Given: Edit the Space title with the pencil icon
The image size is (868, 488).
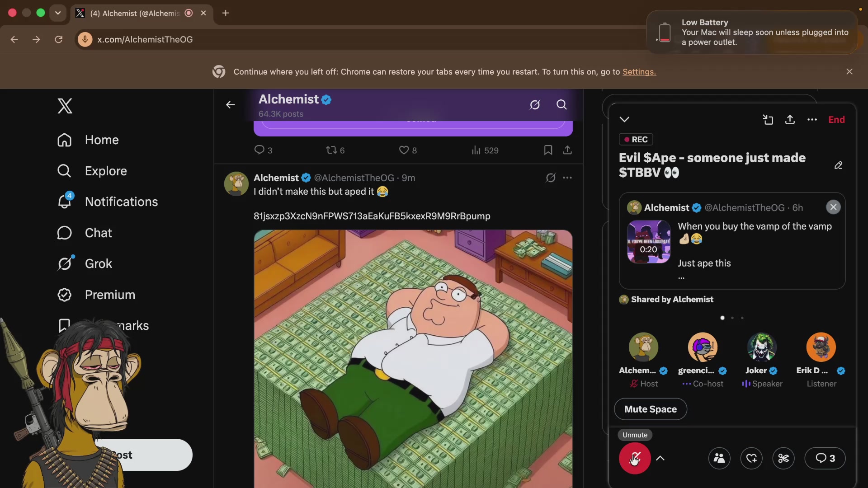Looking at the screenshot, I should [839, 165].
